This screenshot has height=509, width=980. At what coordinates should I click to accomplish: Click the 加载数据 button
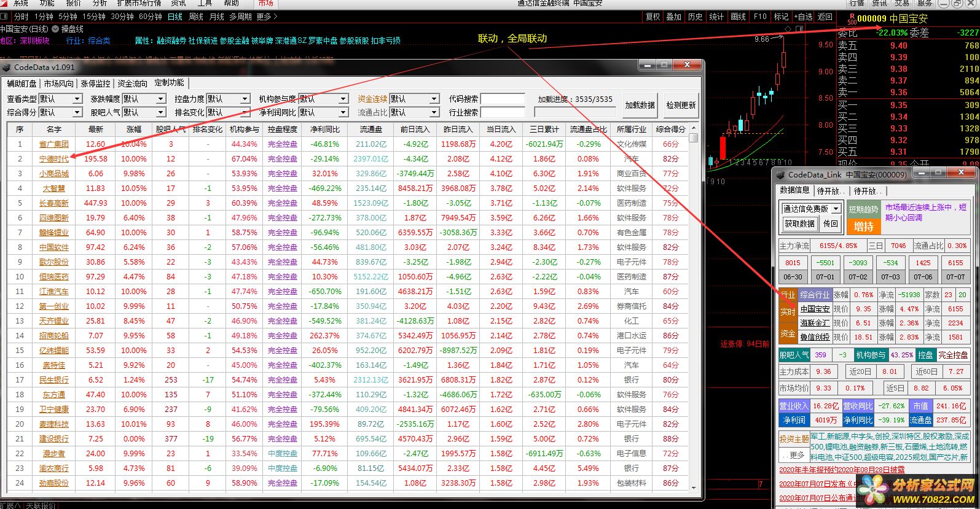tap(640, 105)
